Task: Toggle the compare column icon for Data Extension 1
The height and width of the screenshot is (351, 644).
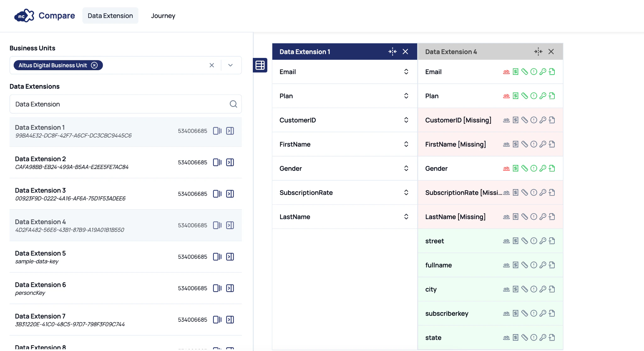Action: point(217,131)
